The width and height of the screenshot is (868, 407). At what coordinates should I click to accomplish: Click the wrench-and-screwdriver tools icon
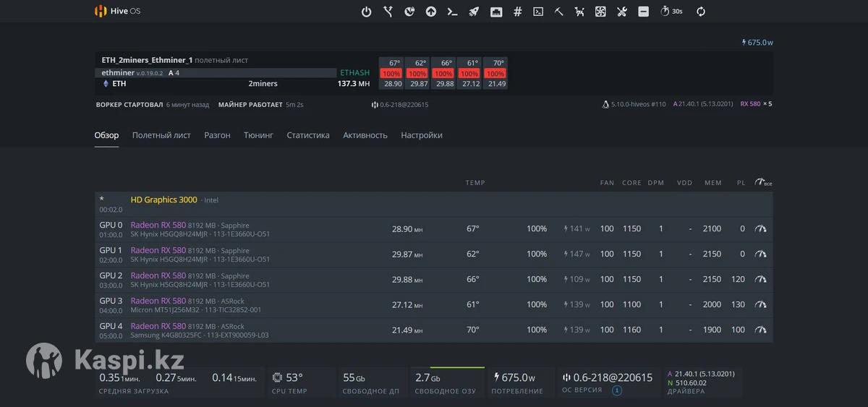click(622, 12)
